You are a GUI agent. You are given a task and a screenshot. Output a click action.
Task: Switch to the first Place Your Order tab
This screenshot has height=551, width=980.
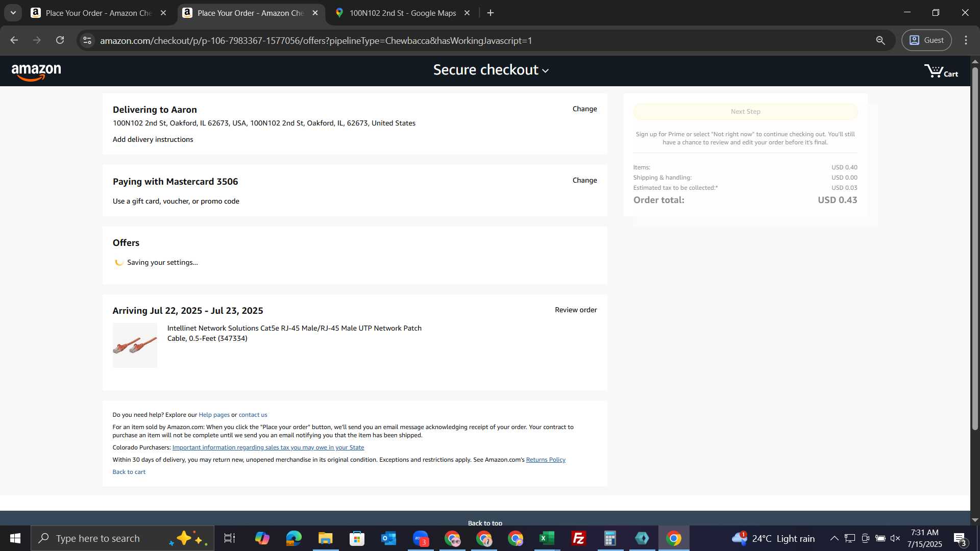99,13
